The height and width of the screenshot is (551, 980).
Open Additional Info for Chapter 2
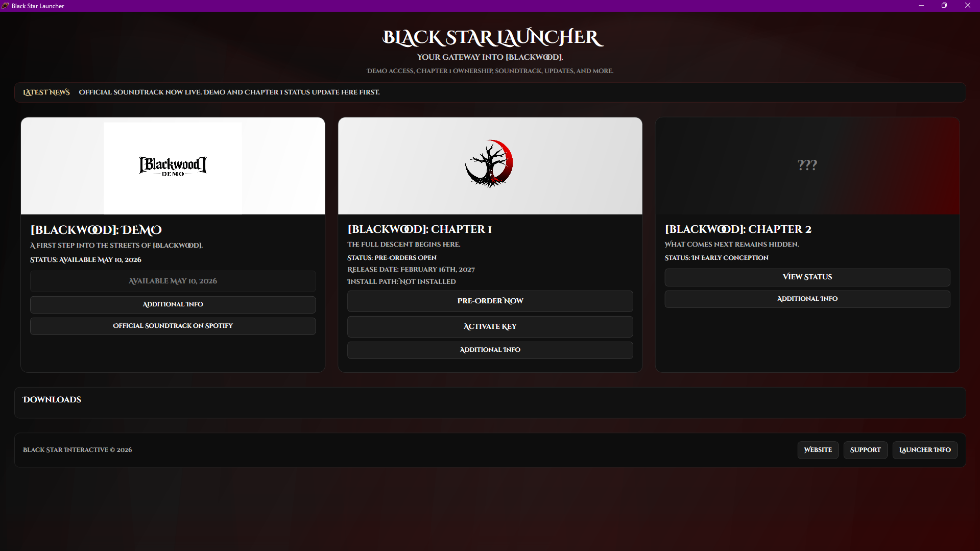tap(807, 299)
